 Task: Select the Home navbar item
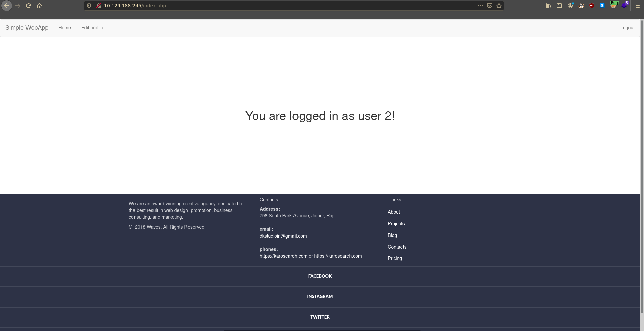click(65, 28)
